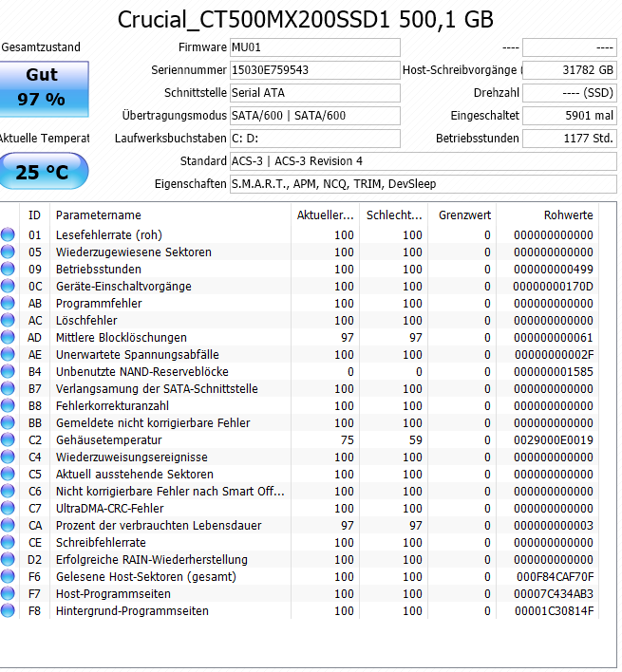Click the Eingeschaltet value 5901 mal

(x=569, y=115)
